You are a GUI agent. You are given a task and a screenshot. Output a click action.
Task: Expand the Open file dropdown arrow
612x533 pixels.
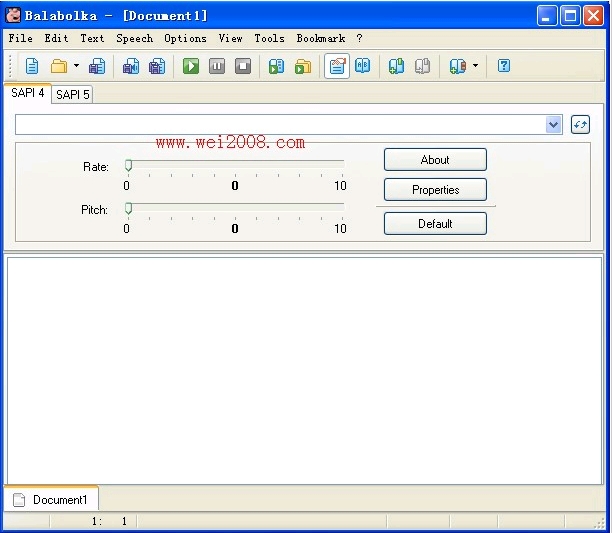click(76, 66)
